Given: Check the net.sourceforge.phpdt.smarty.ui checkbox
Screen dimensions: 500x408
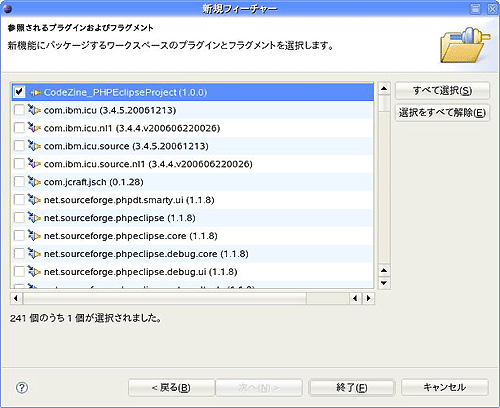Looking at the screenshot, I should (19, 200).
